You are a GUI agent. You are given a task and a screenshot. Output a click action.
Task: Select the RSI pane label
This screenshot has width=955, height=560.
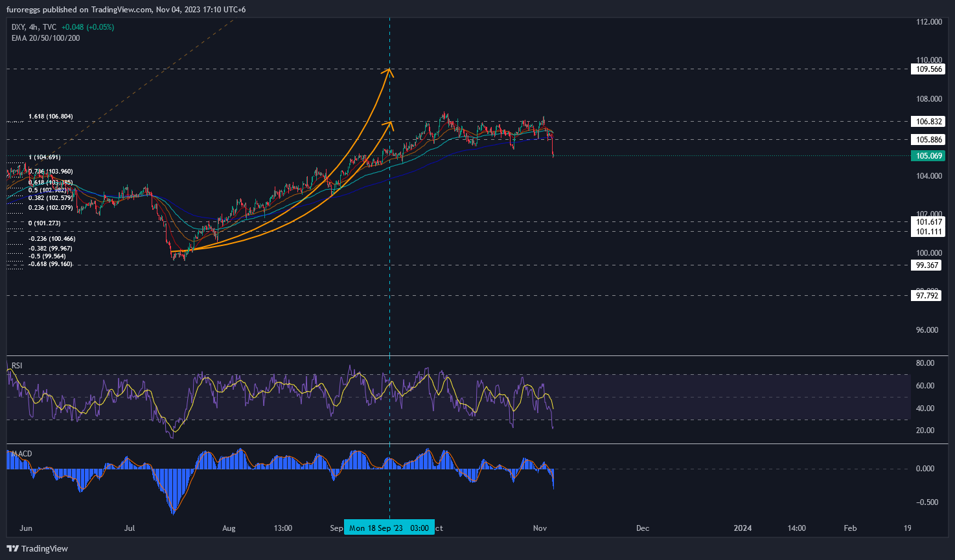coord(17,366)
